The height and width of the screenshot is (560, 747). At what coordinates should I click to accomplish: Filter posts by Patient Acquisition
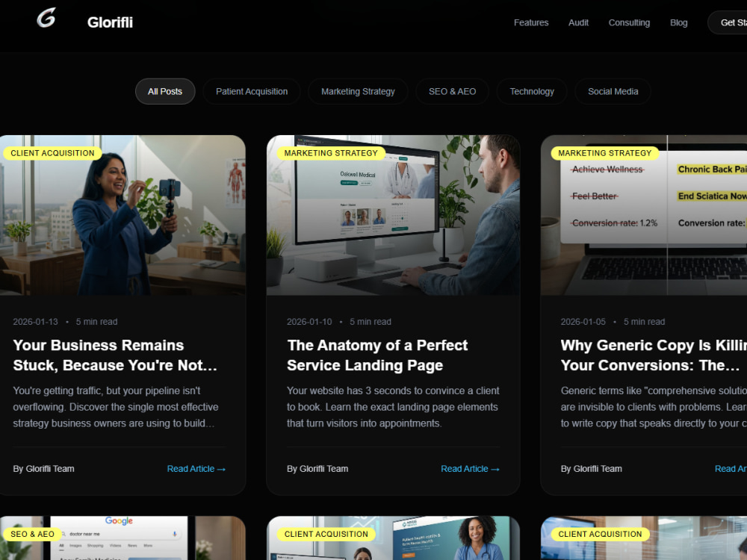click(252, 91)
